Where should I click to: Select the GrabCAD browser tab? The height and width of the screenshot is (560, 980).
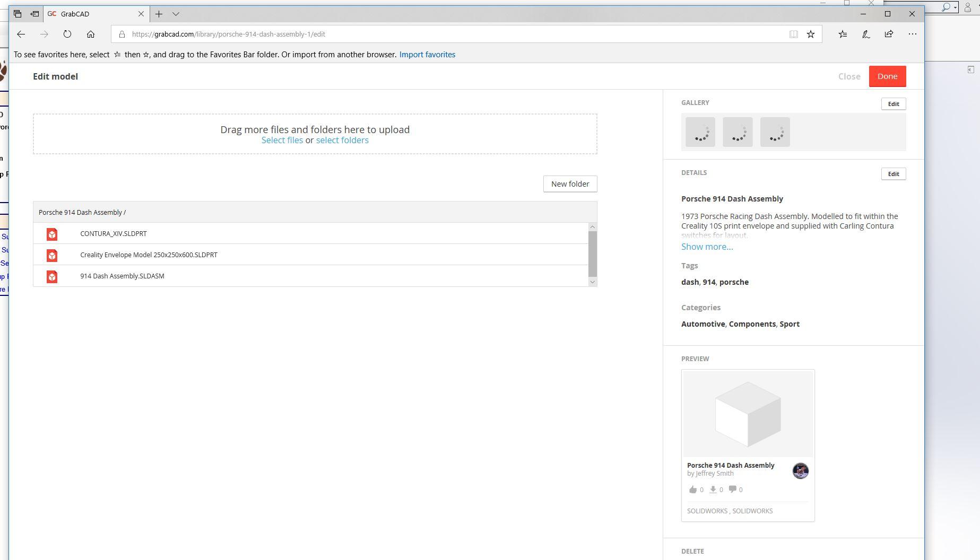click(96, 14)
